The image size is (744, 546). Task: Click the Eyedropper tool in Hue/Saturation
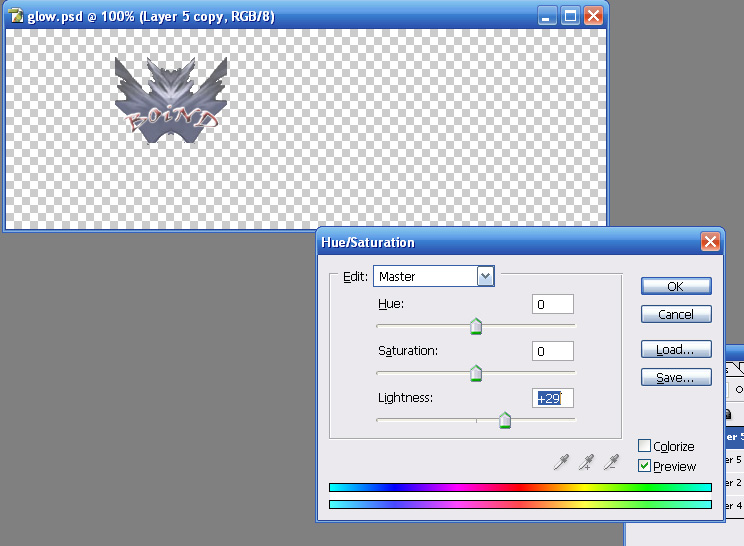(x=563, y=462)
